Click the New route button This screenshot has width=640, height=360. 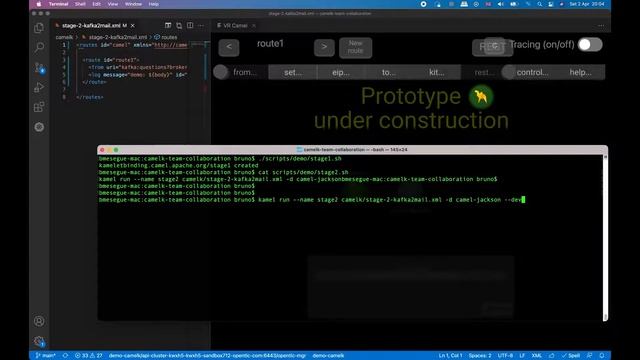tap(356, 48)
